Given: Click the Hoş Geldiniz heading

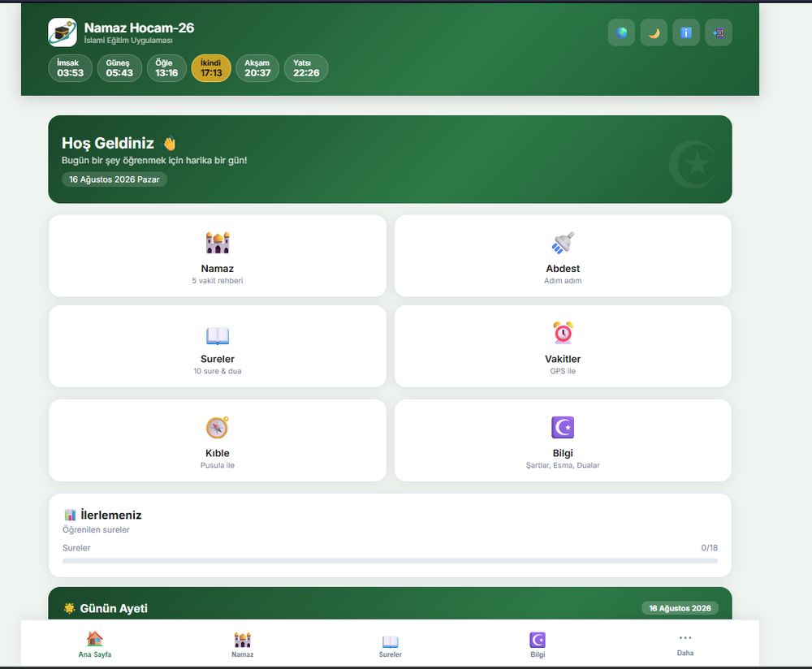Looking at the screenshot, I should point(108,143).
